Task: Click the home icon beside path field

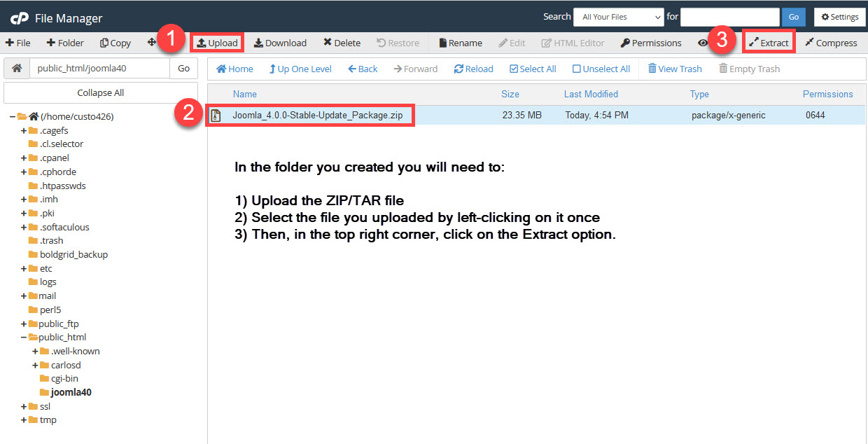Action: [x=17, y=68]
